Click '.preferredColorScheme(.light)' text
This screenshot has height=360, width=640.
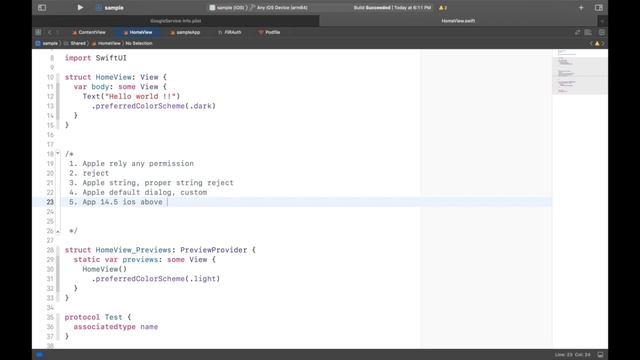[156, 279]
